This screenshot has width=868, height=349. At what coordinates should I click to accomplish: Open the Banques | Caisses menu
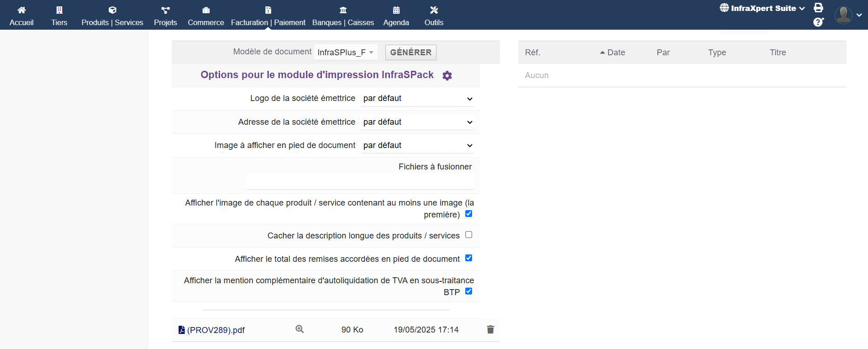[x=343, y=16]
